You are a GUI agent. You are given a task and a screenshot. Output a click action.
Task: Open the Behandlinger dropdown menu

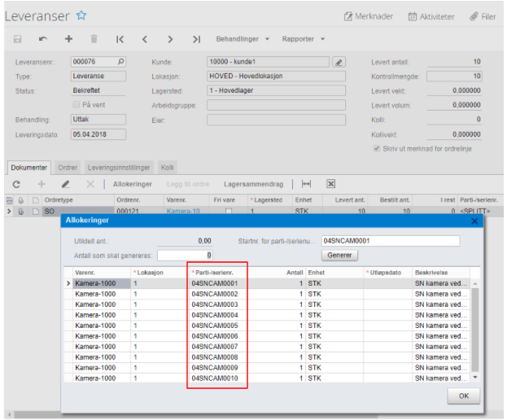pyautogui.click(x=243, y=39)
